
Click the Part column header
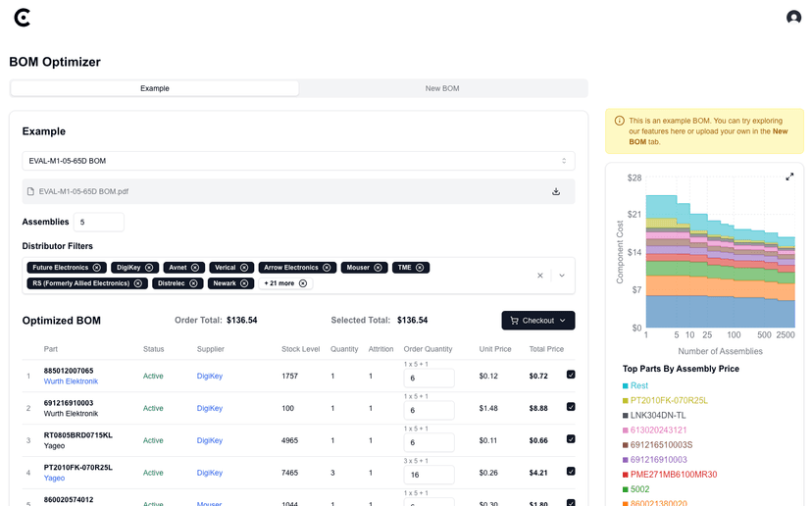(51, 349)
